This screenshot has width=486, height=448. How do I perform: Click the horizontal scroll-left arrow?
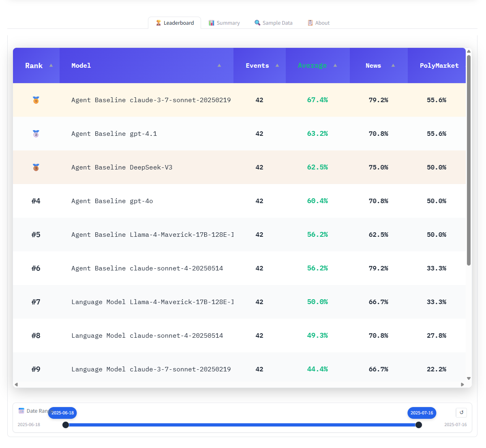tap(17, 384)
